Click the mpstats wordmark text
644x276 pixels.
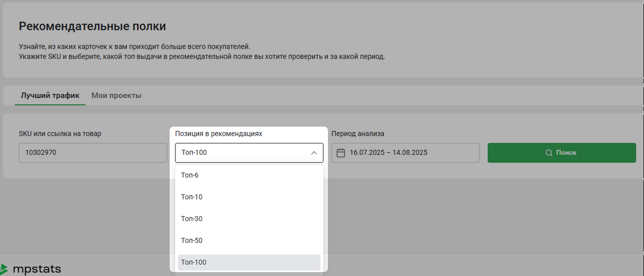click(x=37, y=269)
